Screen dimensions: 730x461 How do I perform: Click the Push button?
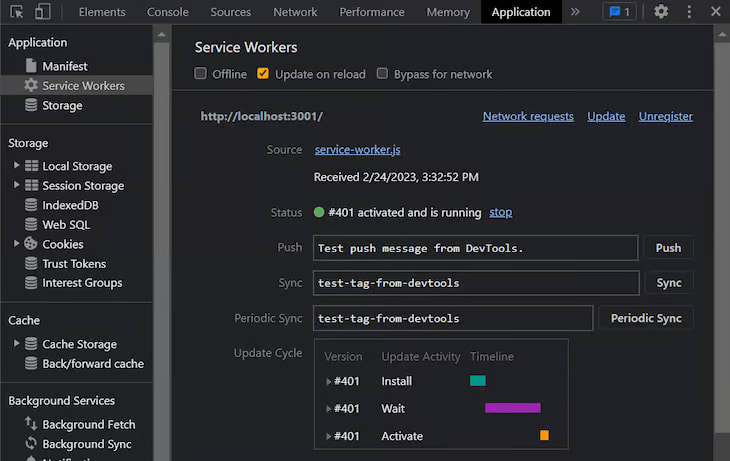(x=668, y=248)
